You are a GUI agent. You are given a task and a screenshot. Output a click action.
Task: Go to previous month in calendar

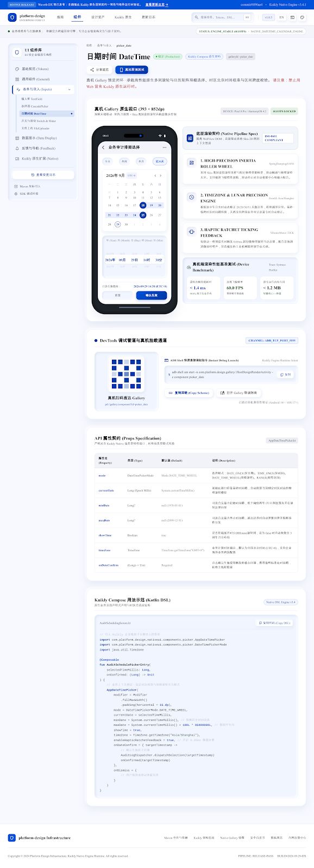click(155, 176)
